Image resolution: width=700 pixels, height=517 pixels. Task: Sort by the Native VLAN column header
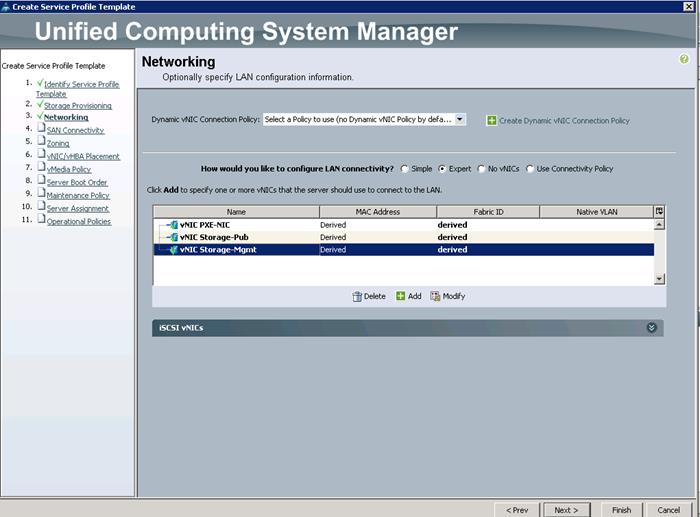tap(596, 212)
